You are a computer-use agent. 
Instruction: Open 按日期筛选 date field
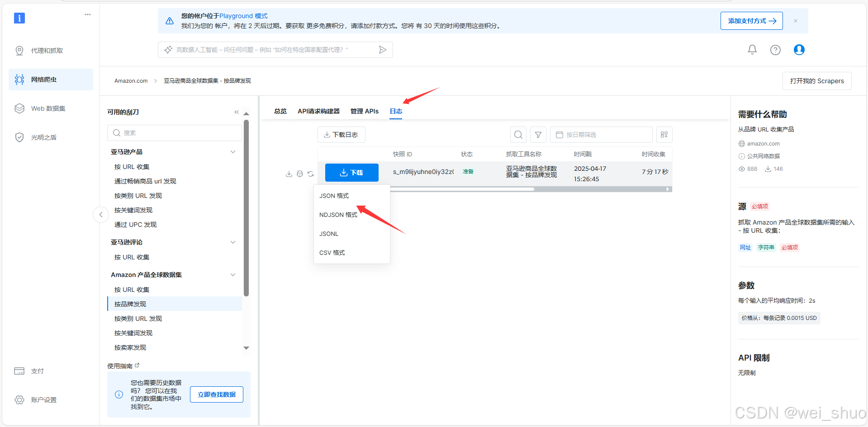click(601, 135)
